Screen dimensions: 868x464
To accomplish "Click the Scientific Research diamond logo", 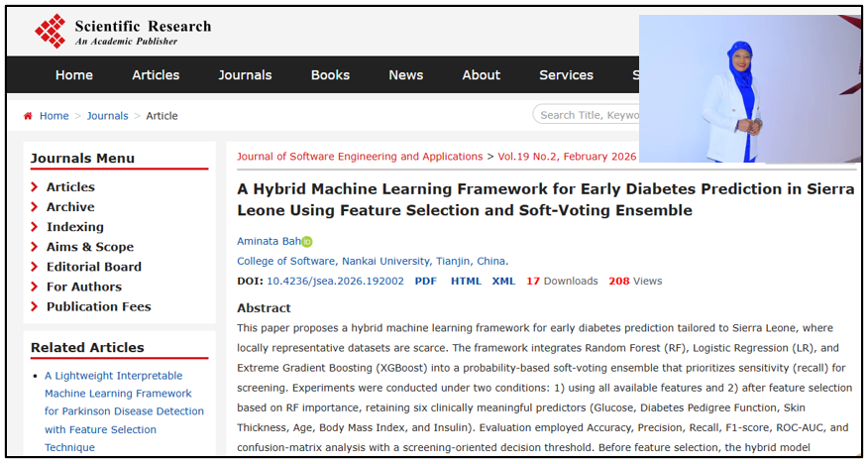I will tap(50, 31).
